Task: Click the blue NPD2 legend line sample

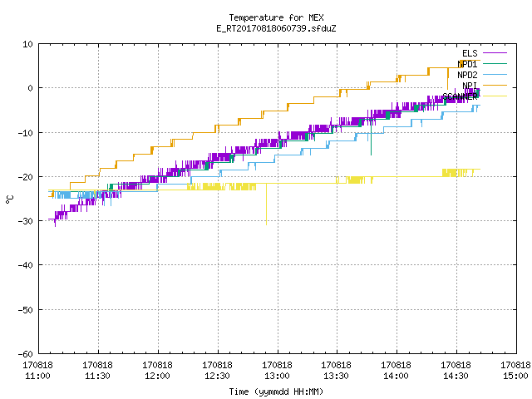Action: (x=495, y=74)
